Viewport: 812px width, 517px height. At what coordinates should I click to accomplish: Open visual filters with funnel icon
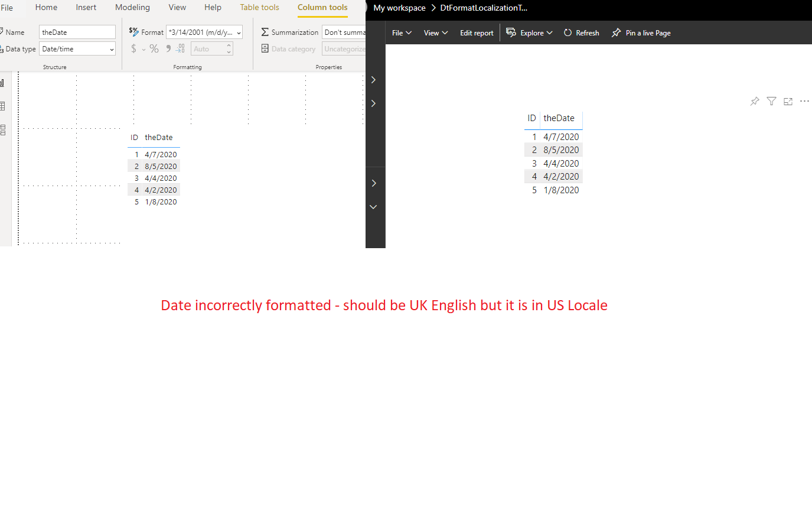click(771, 101)
